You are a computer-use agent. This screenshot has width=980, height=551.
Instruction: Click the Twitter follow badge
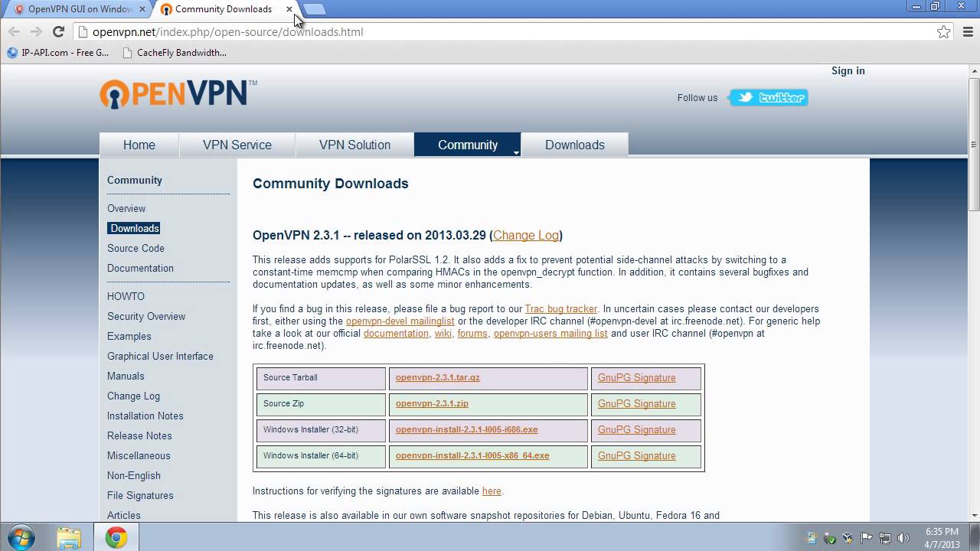[769, 97]
